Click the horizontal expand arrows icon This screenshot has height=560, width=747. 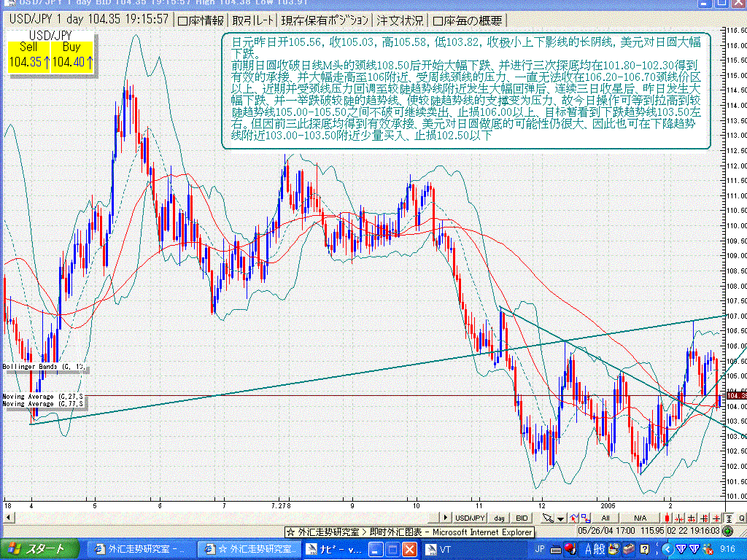692,518
